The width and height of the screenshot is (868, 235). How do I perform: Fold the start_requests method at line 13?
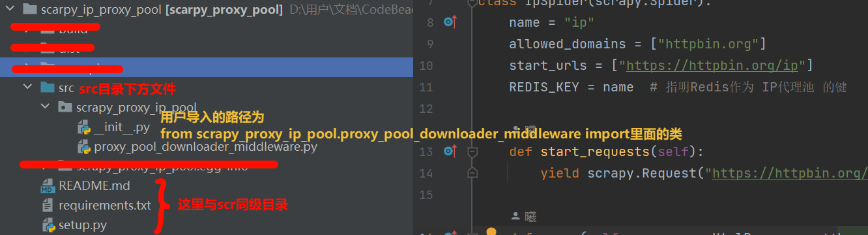point(473,152)
